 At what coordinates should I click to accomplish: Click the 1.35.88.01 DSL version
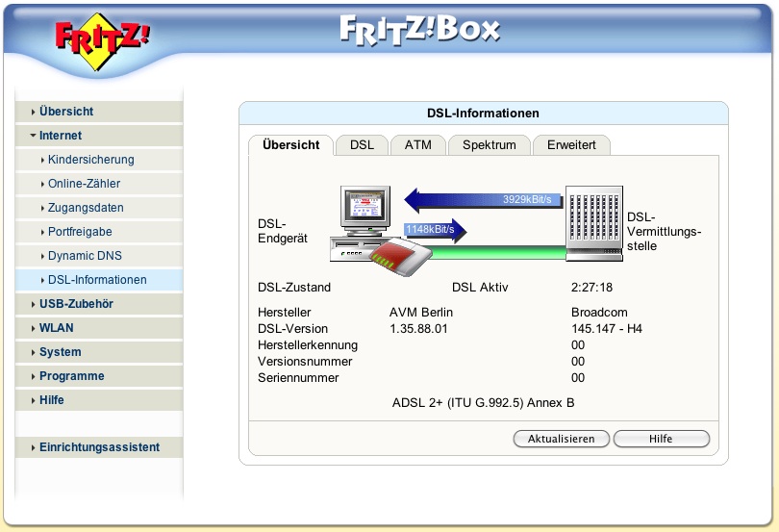click(418, 329)
